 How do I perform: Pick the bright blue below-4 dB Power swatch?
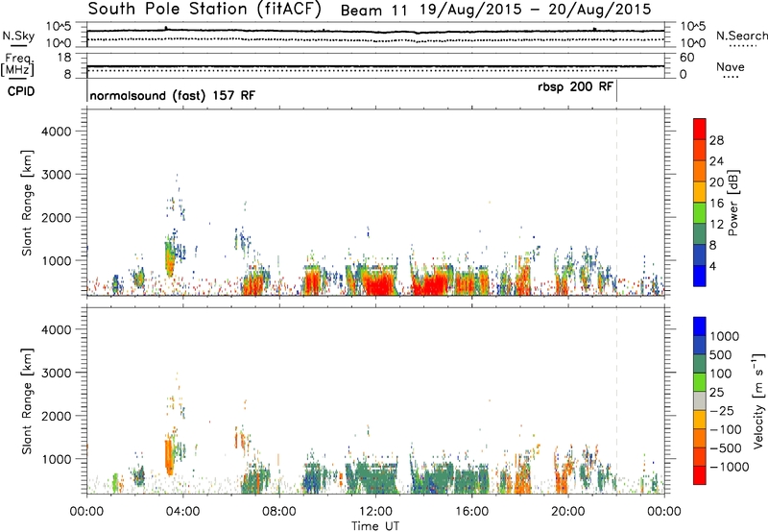coord(700,277)
